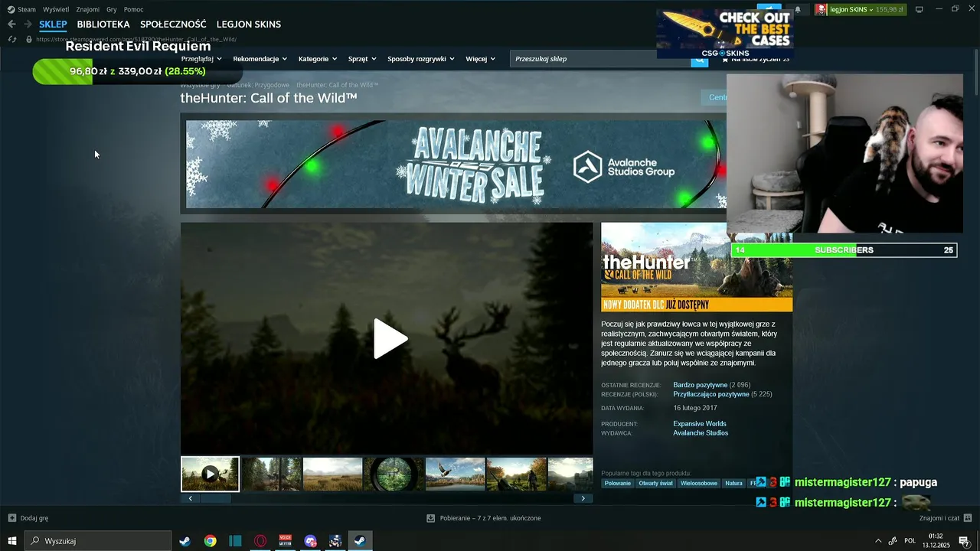Click the Wieloosobowe tag
This screenshot has width=980, height=551.
[699, 484]
